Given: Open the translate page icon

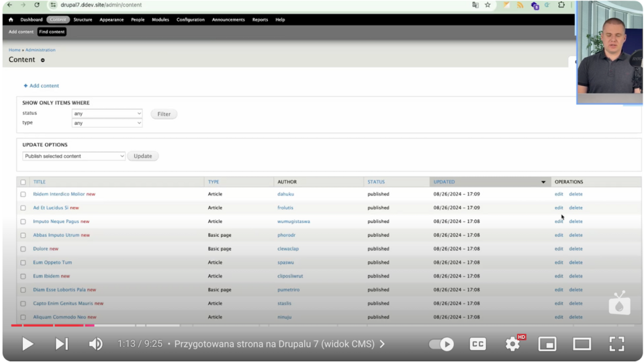Looking at the screenshot, I should pos(475,5).
